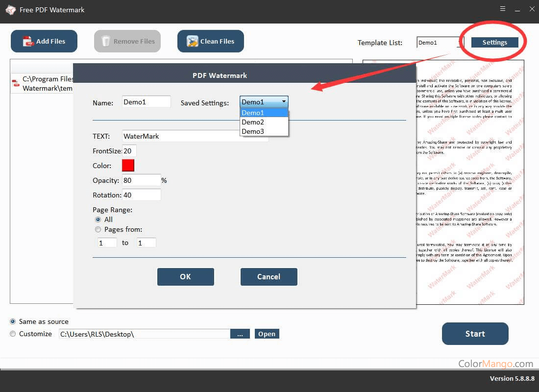Viewport: 539px width, 392px height.
Task: Select Demo2 from saved settings list
Action: [253, 122]
